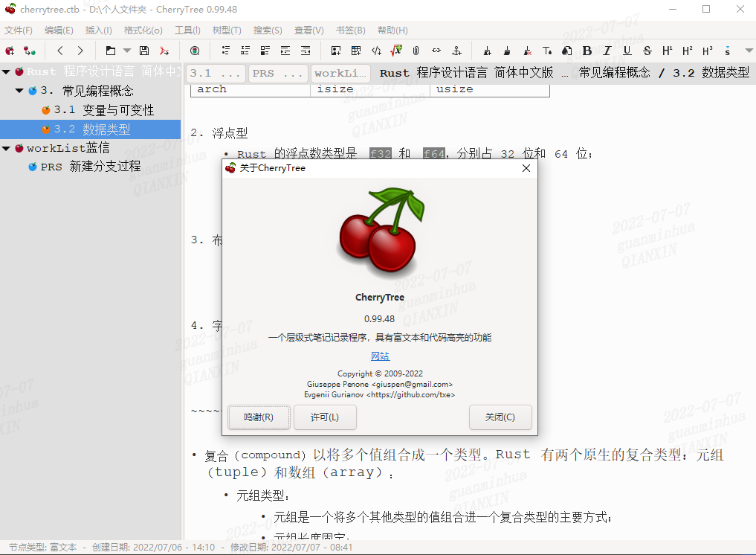
Task: Open the 编辑(E) menu
Action: [59, 31]
